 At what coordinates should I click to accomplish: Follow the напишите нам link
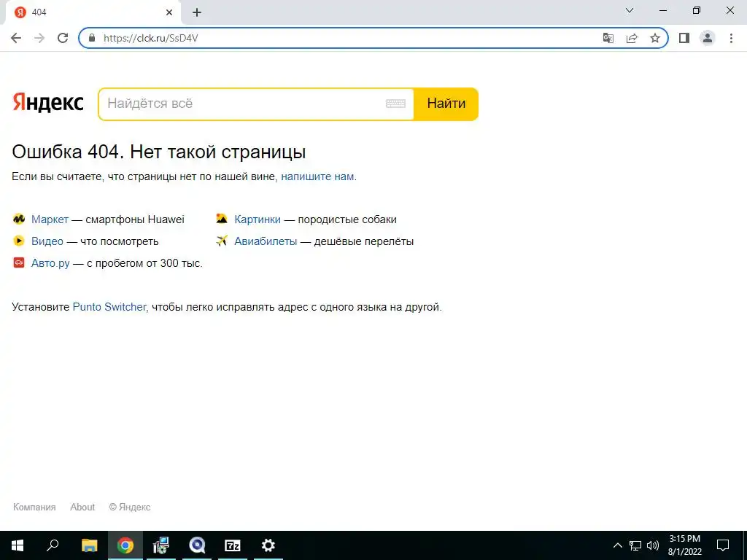(317, 176)
